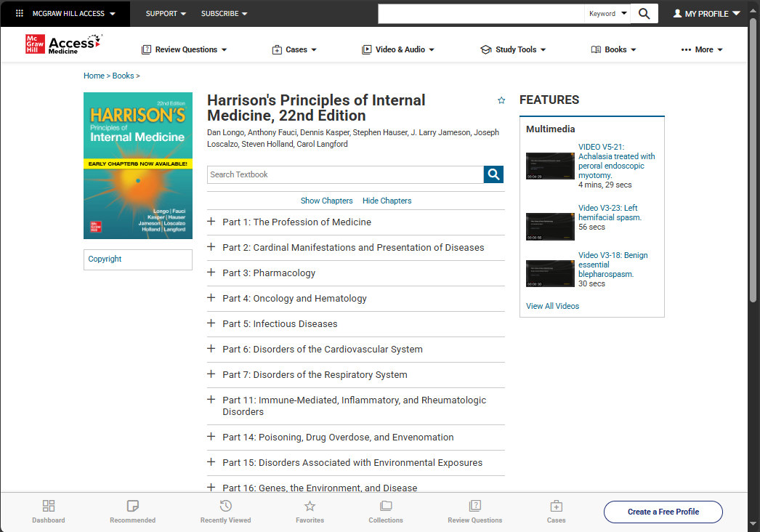Expand Part 2: Cardinal Manifestations plus icon
This screenshot has width=760, height=532.
coord(211,247)
